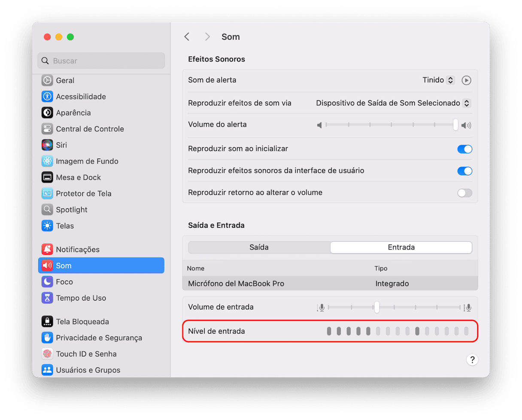The width and height of the screenshot is (522, 420).
Task: Switch to the Saída tab
Action: [259, 247]
